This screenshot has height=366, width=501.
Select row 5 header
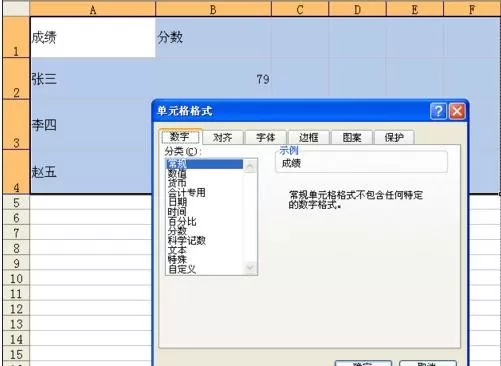coord(16,202)
